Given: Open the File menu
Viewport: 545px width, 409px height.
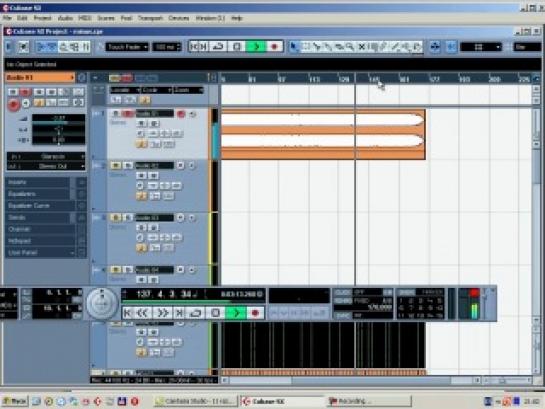Looking at the screenshot, I should click(7, 18).
